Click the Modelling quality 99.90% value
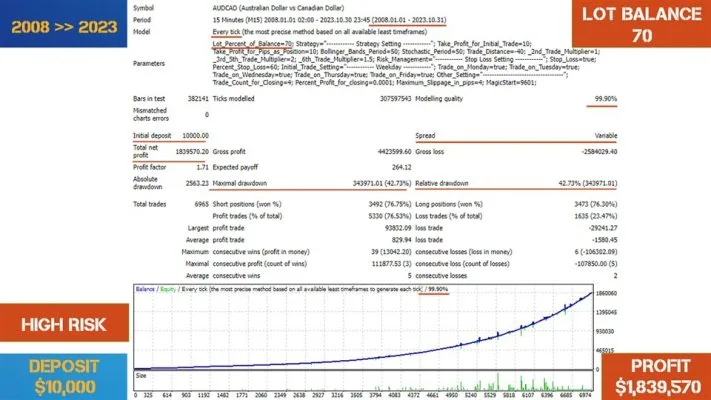Viewport: 711px width, 400px height. (x=605, y=99)
